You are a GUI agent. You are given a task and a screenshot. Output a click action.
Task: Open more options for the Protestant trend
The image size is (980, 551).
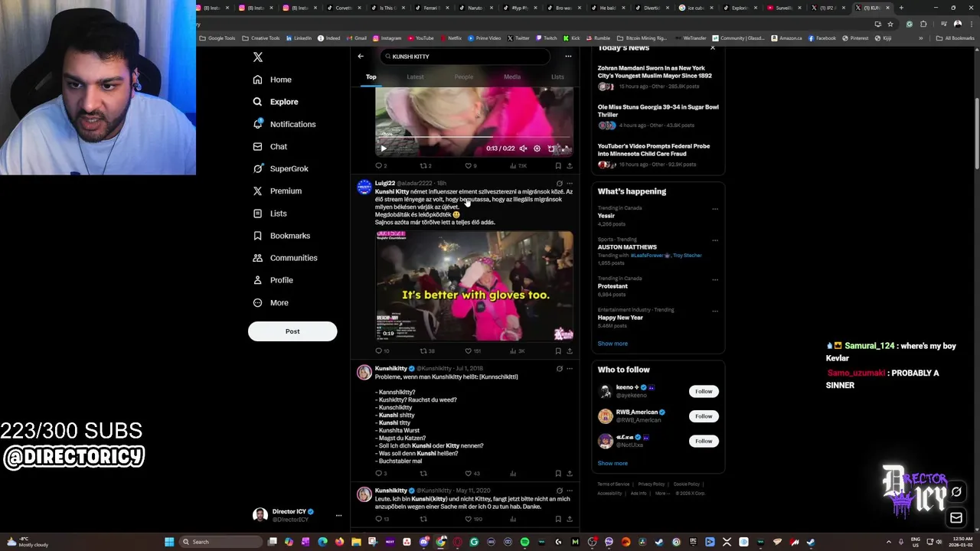pyautogui.click(x=715, y=279)
